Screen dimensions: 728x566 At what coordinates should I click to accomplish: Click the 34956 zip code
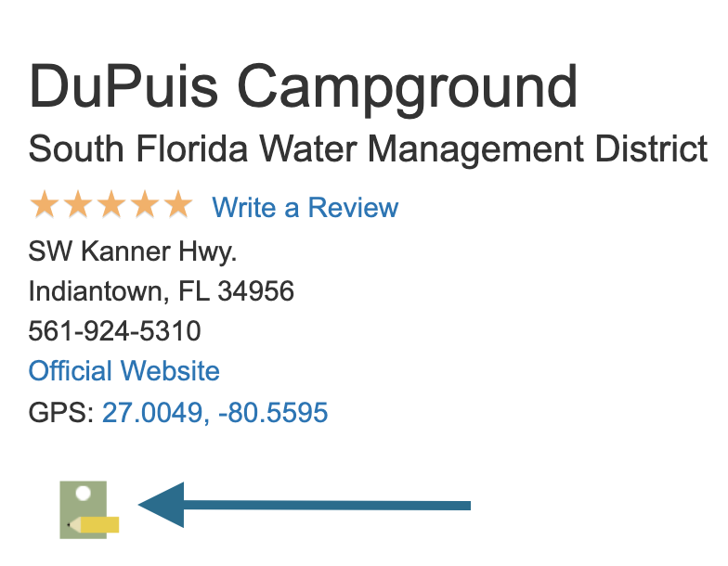[x=256, y=291]
